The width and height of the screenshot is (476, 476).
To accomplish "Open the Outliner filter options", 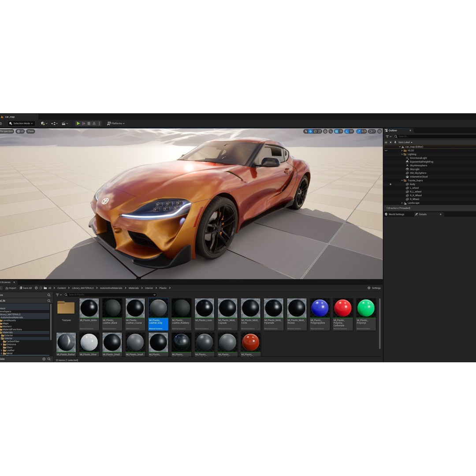I will (x=388, y=137).
